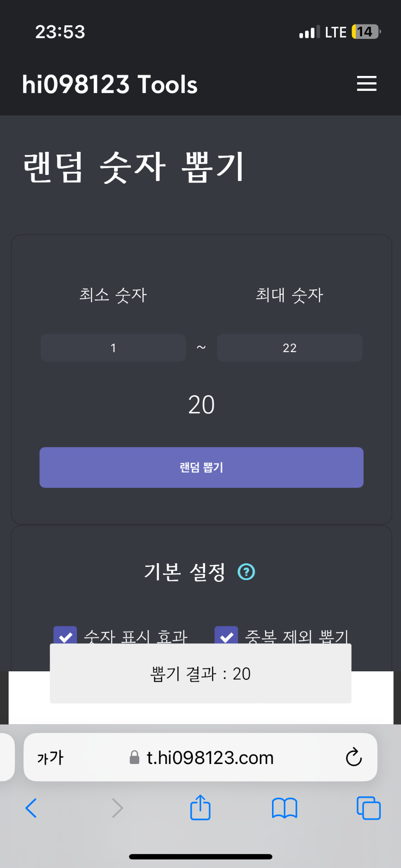Screen dimensions: 401x868
Task: Open the 가가 page text-size menu
Action: click(x=50, y=758)
